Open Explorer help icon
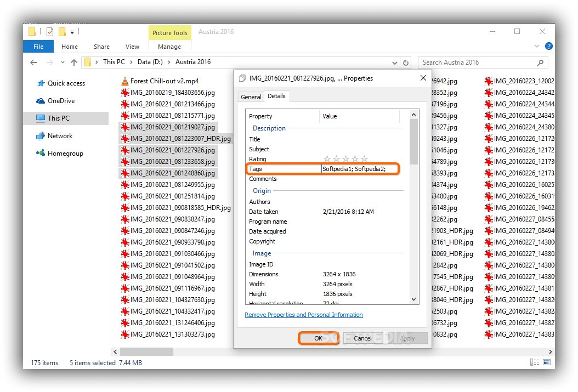This screenshot has width=578, height=392. 549,46
